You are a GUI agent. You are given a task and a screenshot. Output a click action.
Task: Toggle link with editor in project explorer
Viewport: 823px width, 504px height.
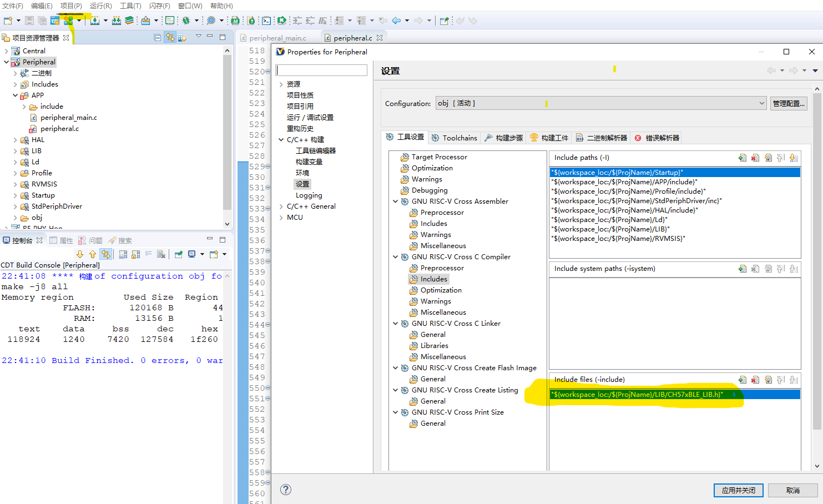coord(170,37)
